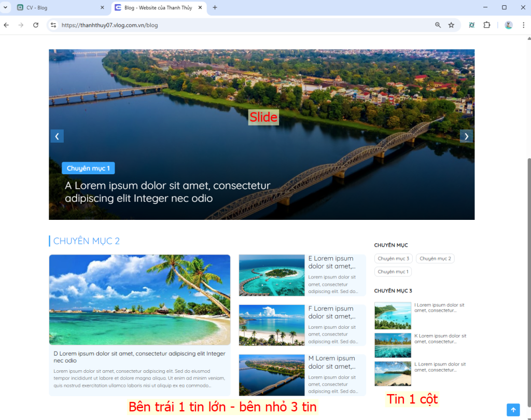Reload the current page
531x420 pixels.
36,25
